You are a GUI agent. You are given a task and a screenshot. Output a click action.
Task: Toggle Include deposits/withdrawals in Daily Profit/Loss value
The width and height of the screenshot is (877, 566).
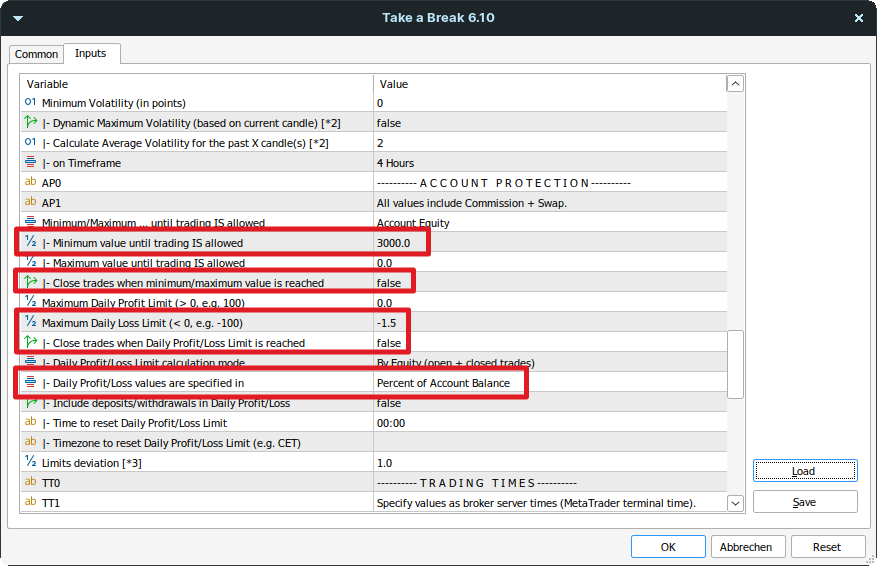pyautogui.click(x=389, y=403)
